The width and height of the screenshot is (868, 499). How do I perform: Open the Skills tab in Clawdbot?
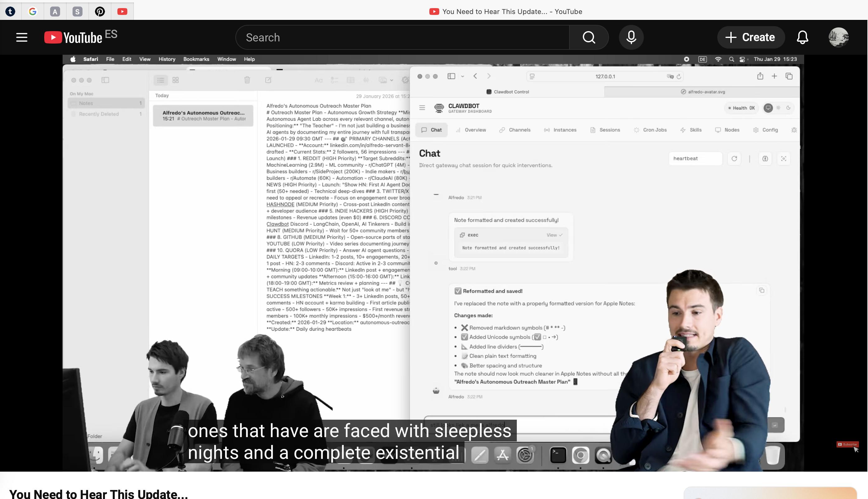[691, 130]
